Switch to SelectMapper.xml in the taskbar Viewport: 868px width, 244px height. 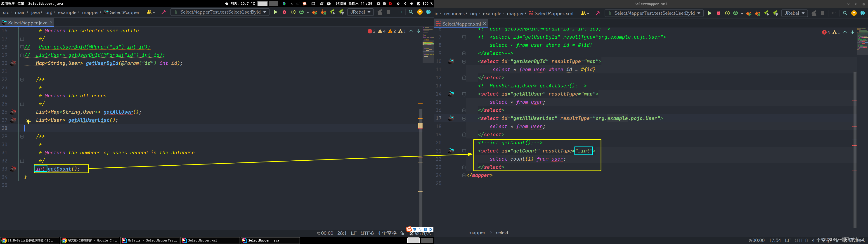coord(210,240)
